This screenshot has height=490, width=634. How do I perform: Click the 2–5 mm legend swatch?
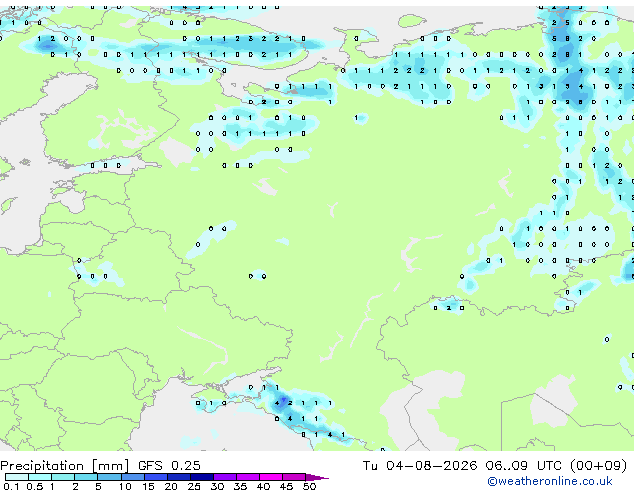tap(86, 477)
